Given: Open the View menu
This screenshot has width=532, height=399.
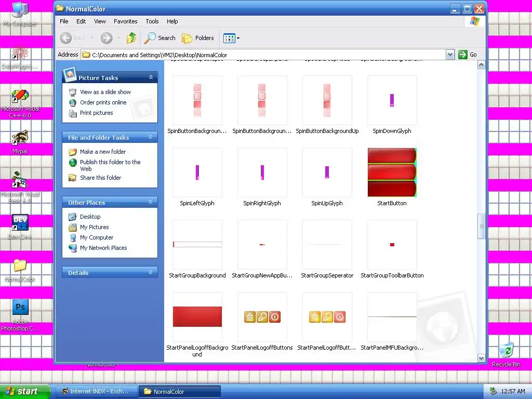Looking at the screenshot, I should click(x=100, y=21).
